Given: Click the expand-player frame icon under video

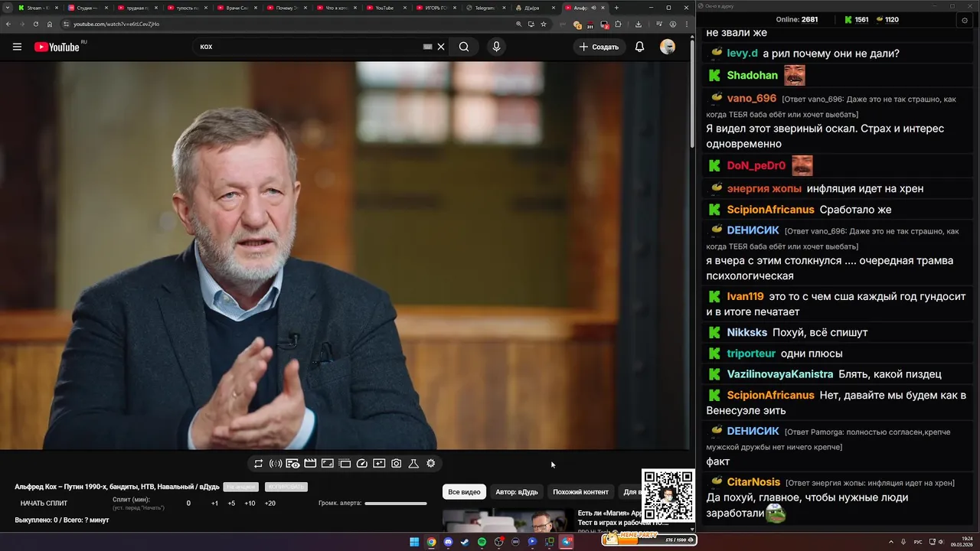Looking at the screenshot, I should [x=327, y=464].
